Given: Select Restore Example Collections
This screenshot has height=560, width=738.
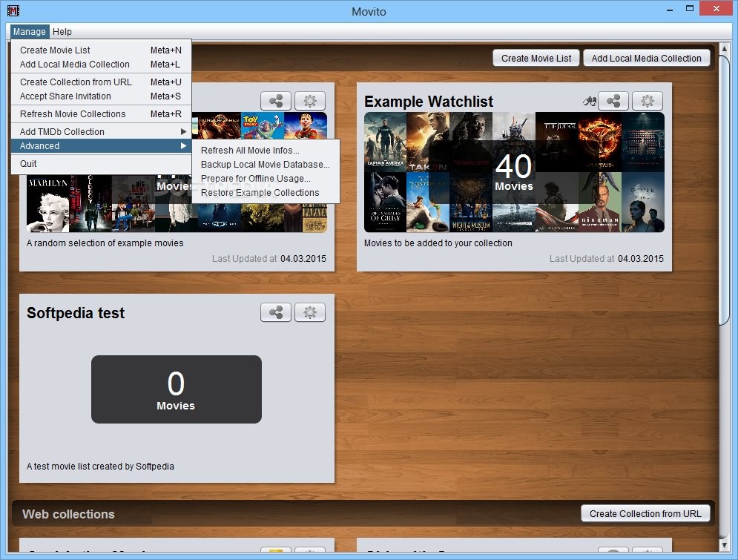Looking at the screenshot, I should coord(266,192).
